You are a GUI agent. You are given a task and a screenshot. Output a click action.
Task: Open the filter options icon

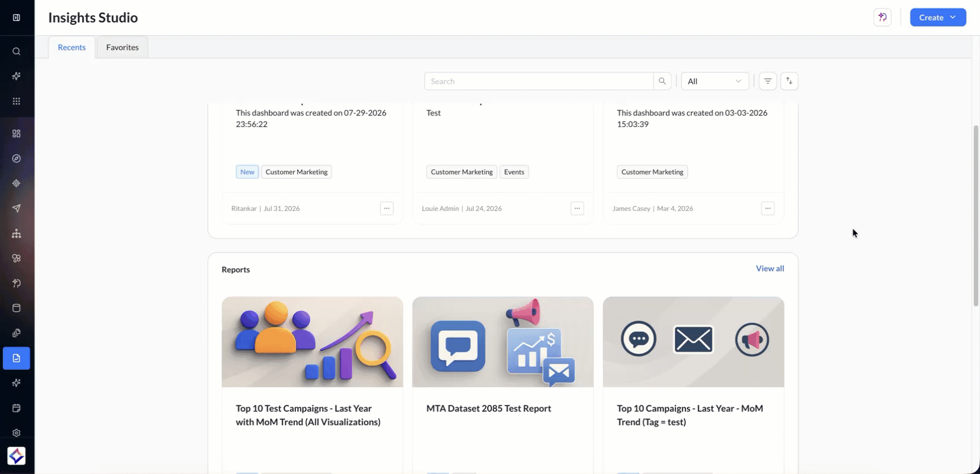pyautogui.click(x=768, y=81)
